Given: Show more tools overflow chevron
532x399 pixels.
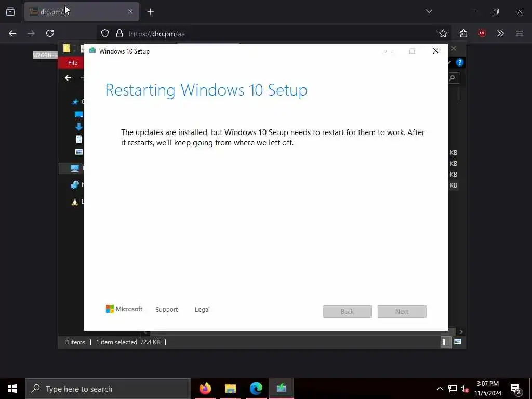Looking at the screenshot, I should (500, 33).
